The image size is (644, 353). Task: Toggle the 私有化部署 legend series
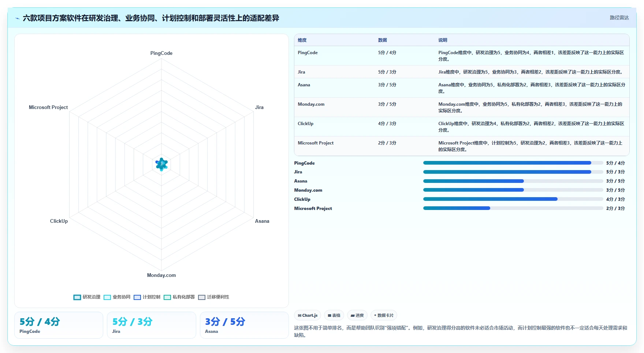[x=179, y=297]
